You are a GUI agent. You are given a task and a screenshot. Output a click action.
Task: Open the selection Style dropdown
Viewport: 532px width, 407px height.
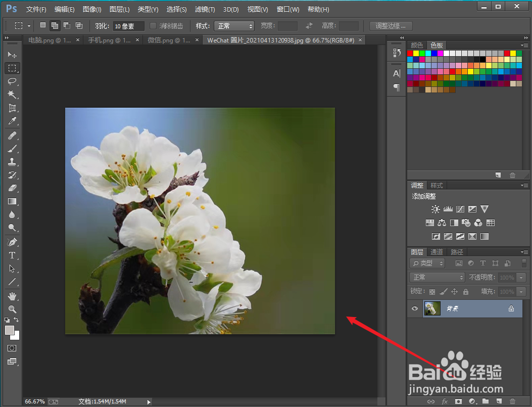click(x=234, y=26)
